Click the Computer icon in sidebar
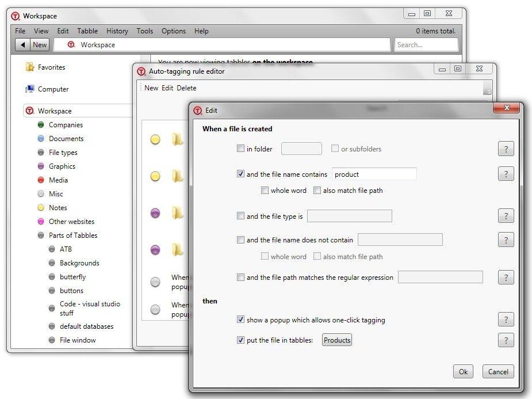The width and height of the screenshot is (532, 399). click(x=30, y=89)
